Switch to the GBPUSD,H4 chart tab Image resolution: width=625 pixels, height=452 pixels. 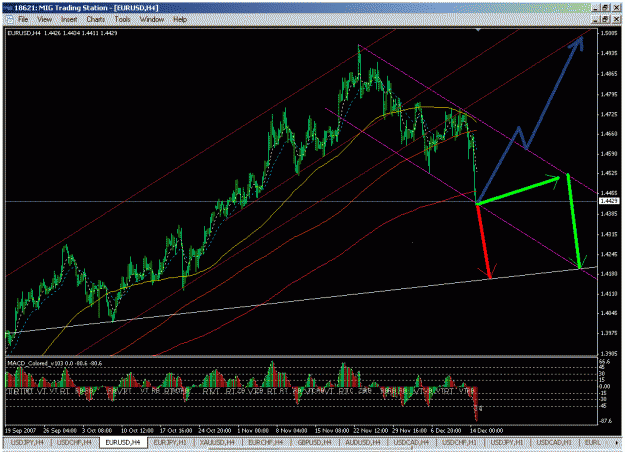tap(314, 442)
